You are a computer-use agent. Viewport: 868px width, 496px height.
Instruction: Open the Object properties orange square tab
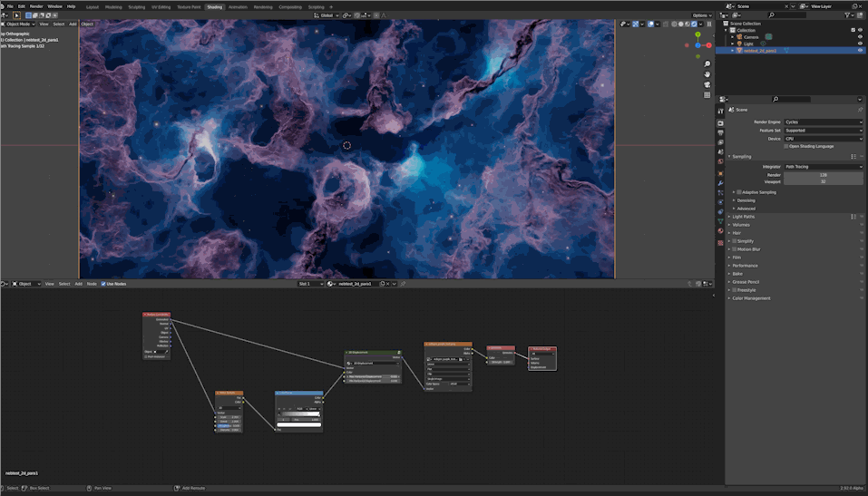tap(720, 173)
